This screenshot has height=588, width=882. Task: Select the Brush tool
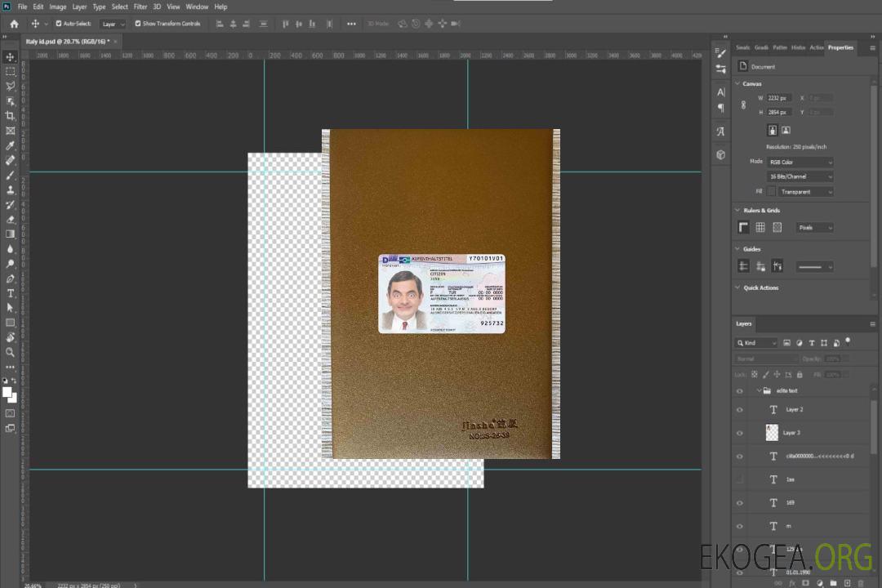(x=10, y=175)
